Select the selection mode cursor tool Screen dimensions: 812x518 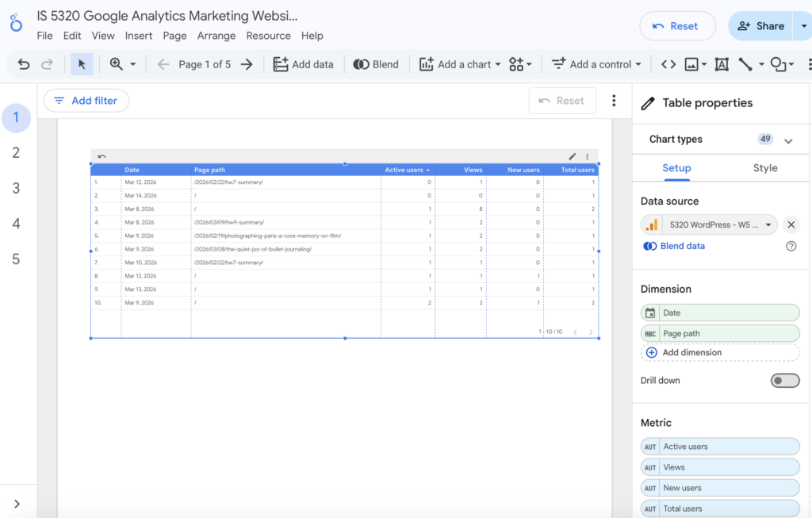[x=82, y=64]
